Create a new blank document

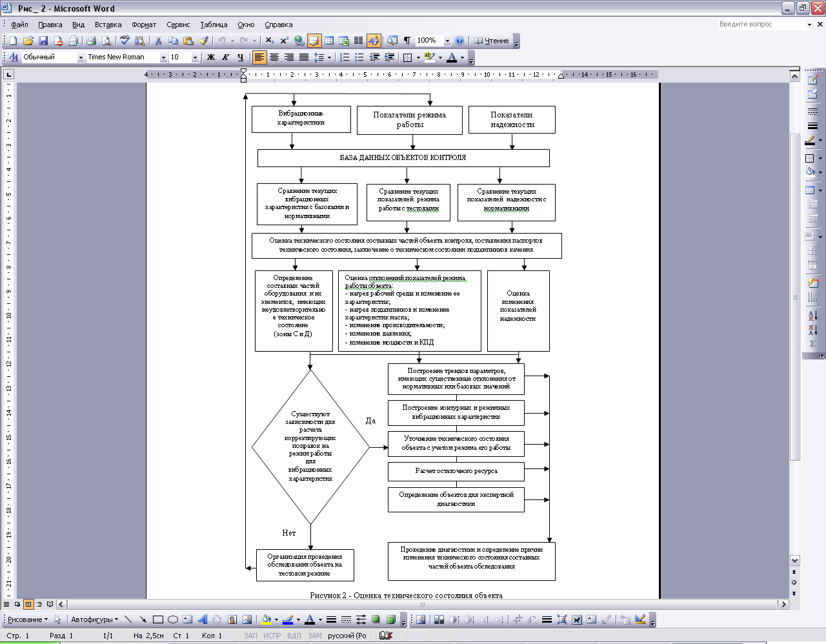click(13, 41)
